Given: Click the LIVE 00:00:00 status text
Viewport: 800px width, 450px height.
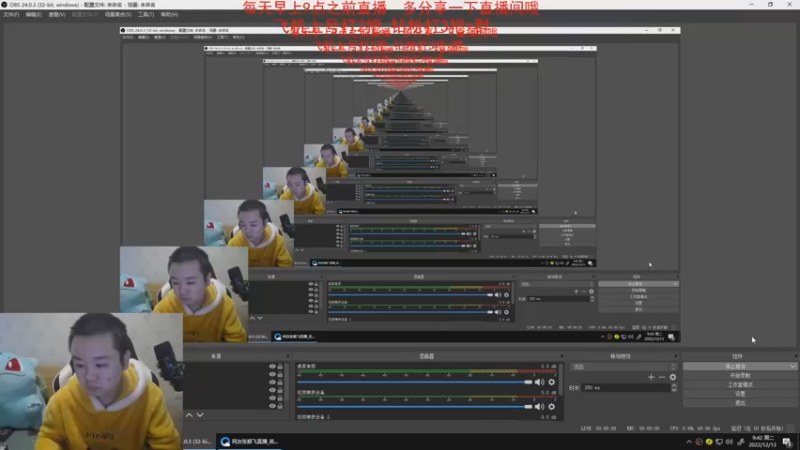Looking at the screenshot, I should coord(598,429).
